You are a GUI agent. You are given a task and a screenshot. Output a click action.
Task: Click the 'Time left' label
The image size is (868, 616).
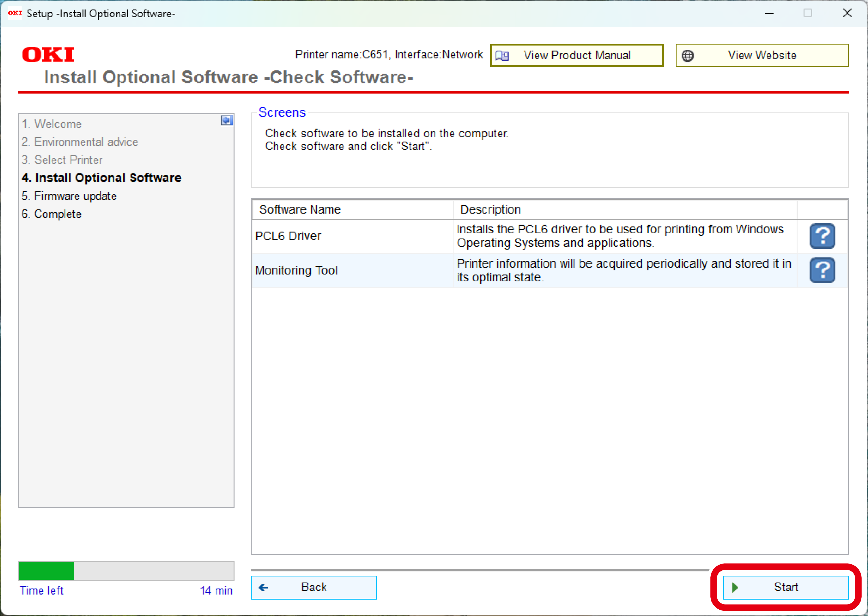point(41,590)
